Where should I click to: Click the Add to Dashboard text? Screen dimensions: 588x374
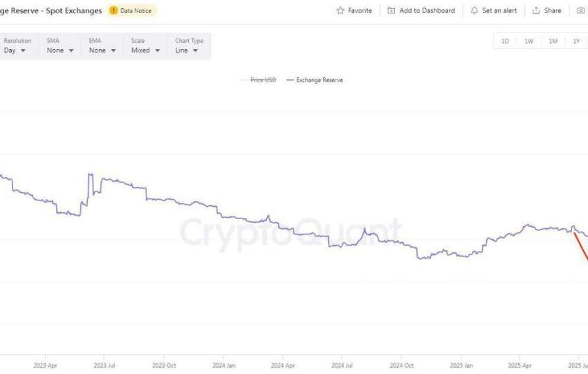[427, 10]
